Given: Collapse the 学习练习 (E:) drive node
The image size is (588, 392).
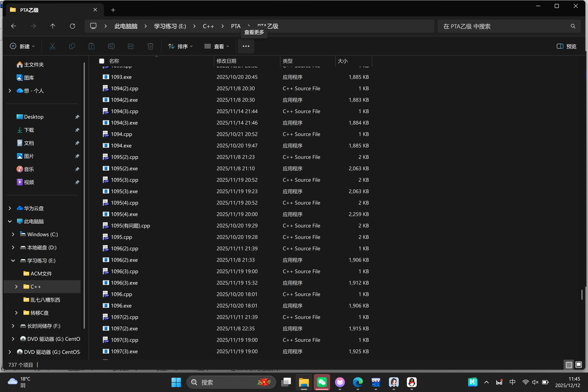Looking at the screenshot, I should (13, 261).
